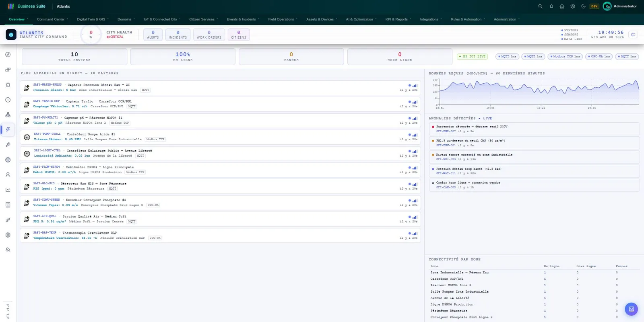Click the refresh icon beside the clock
Image resolution: width=644 pixels, height=322 pixels.
633,35
